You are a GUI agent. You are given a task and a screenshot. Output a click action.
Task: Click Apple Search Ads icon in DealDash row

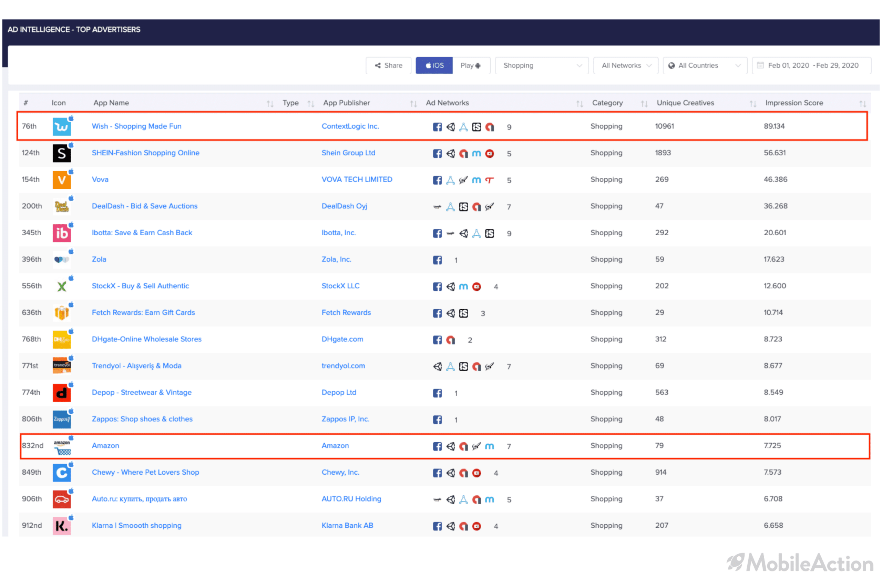pyautogui.click(x=450, y=207)
